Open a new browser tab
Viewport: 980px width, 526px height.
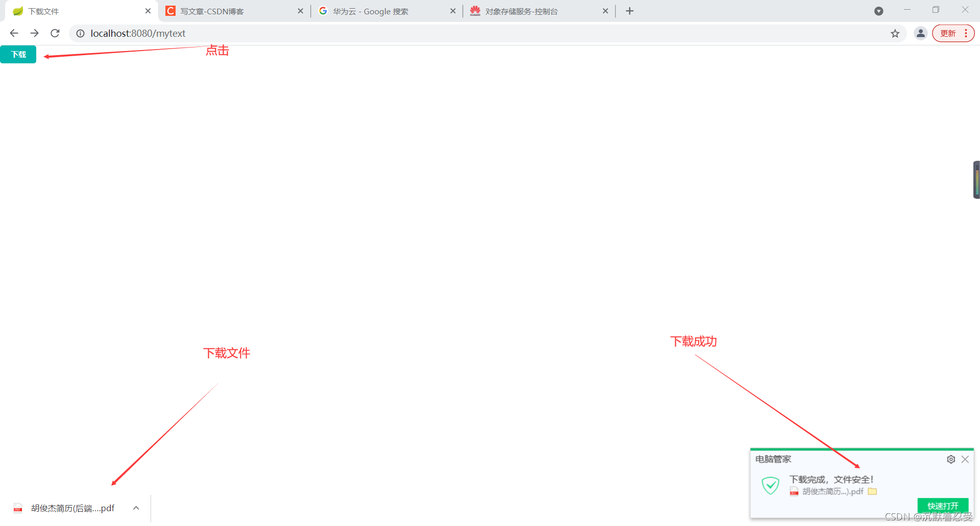tap(630, 11)
